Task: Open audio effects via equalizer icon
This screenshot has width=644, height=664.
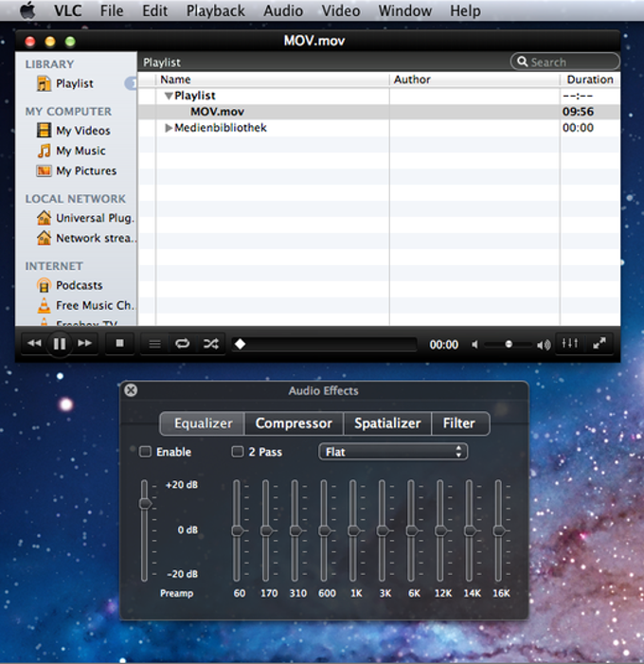Action: tap(570, 343)
